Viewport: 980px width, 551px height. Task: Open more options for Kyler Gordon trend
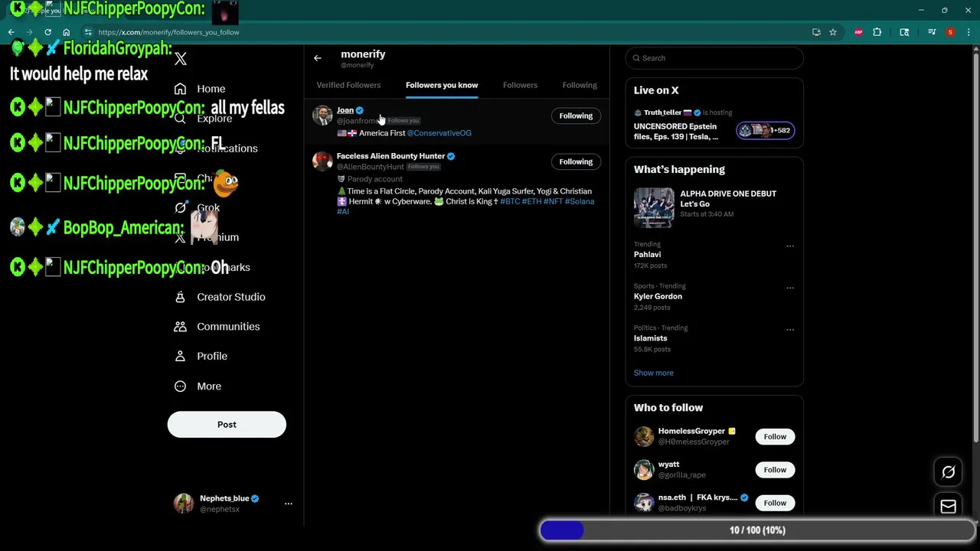(x=790, y=289)
